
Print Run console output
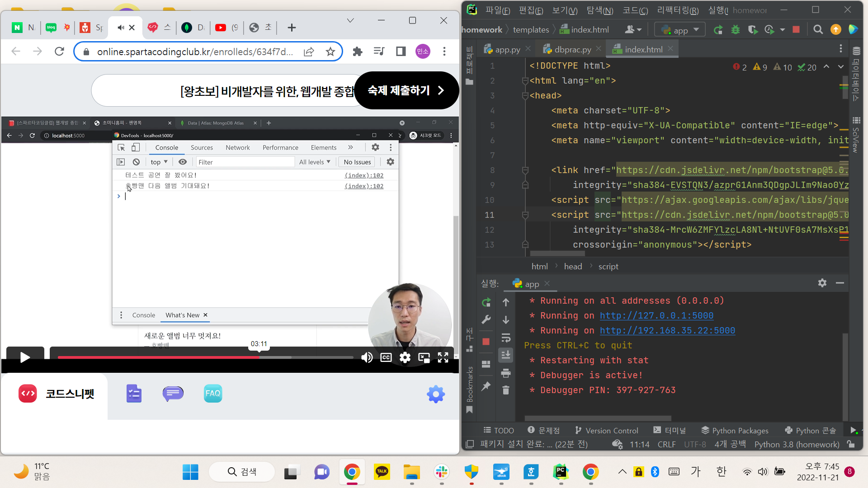point(506,373)
